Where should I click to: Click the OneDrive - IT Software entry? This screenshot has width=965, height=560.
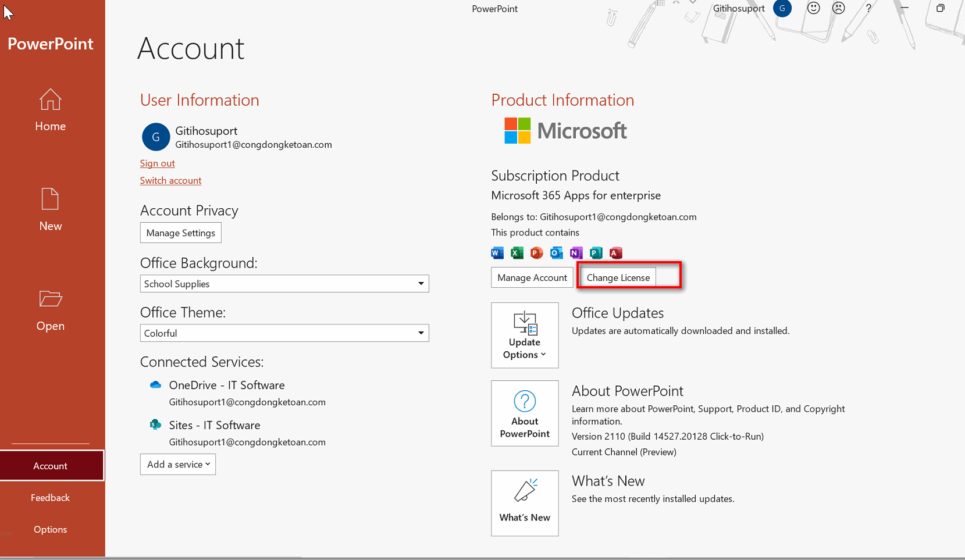coord(227,386)
